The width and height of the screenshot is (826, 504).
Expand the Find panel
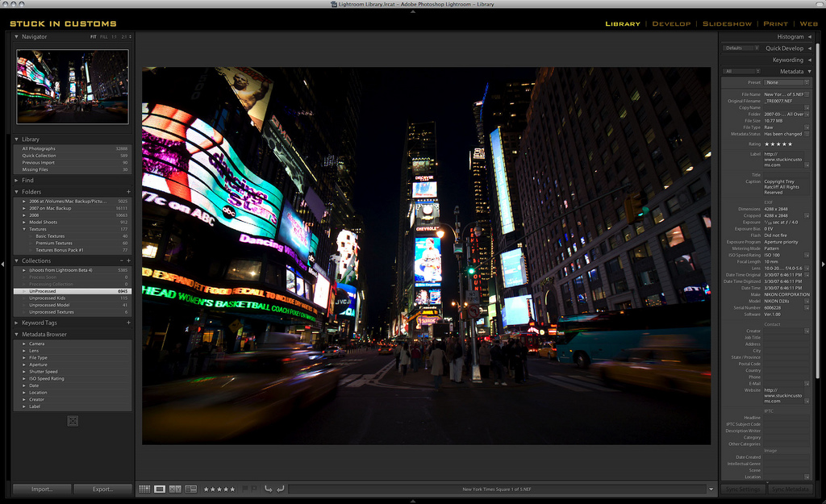click(28, 180)
